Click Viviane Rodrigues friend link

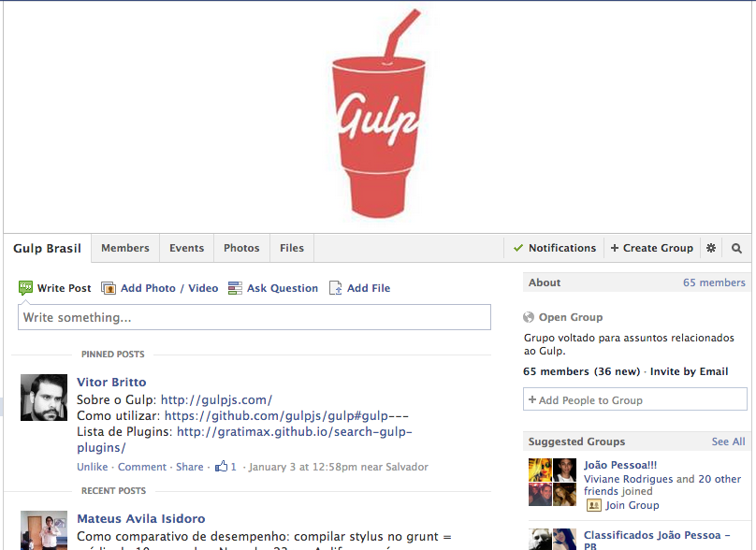click(x=628, y=479)
